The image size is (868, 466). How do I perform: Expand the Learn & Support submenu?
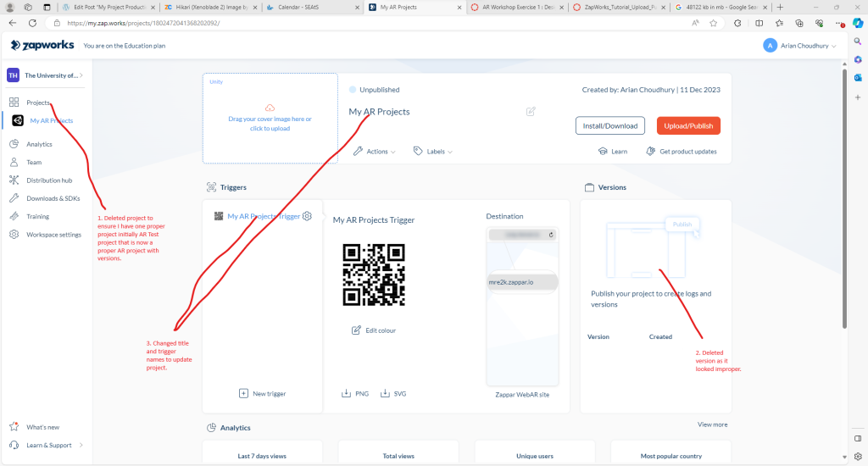coord(81,445)
